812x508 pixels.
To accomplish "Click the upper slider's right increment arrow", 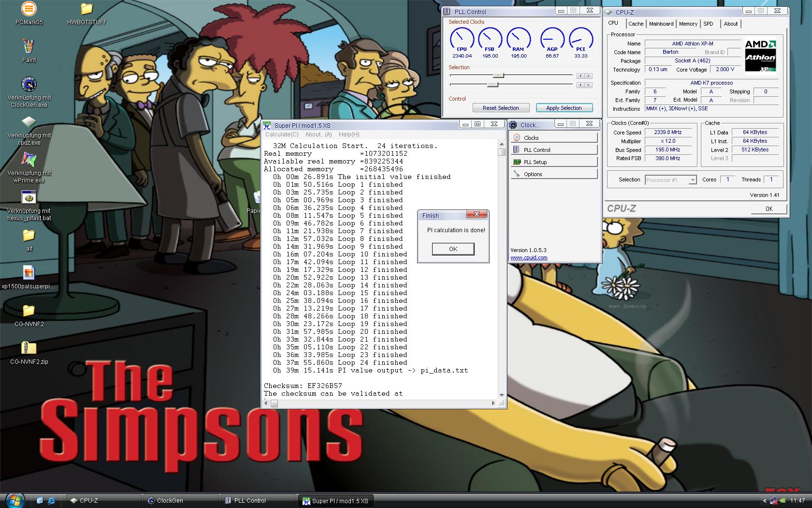I will [589, 76].
